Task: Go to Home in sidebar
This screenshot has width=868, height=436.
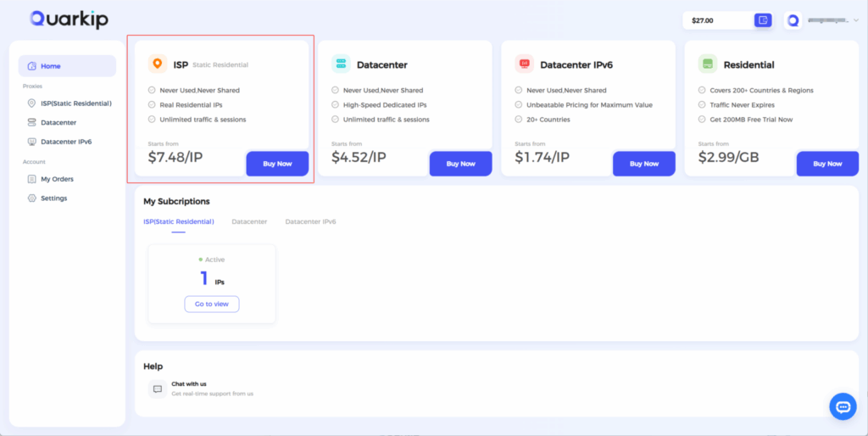Action: 68,66
